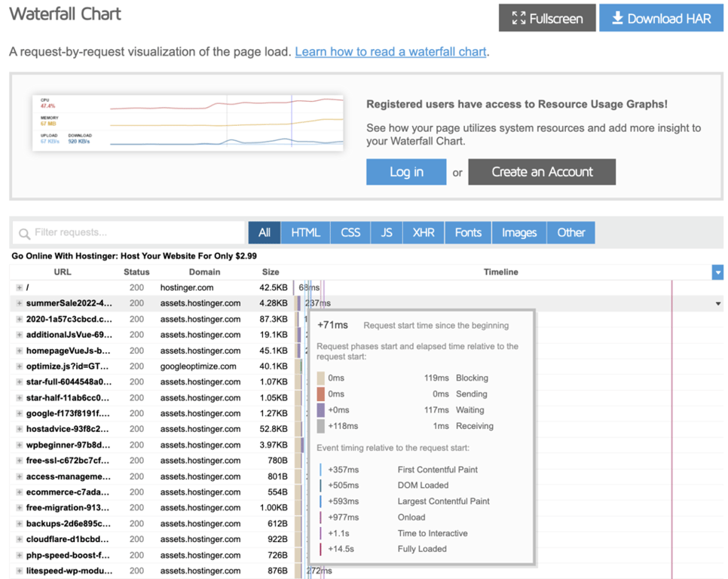Select the Images request filter
Screen dimensions: 728x579
click(x=518, y=232)
